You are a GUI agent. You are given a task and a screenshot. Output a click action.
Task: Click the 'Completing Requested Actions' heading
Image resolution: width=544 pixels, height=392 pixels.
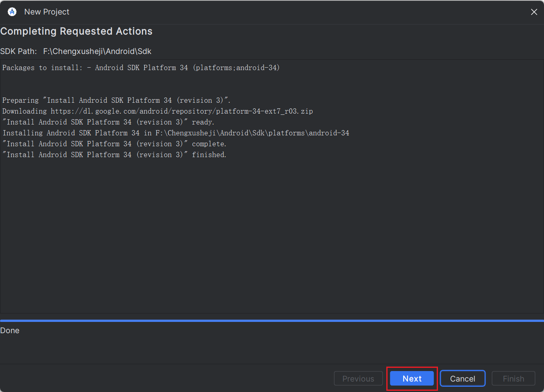[76, 31]
